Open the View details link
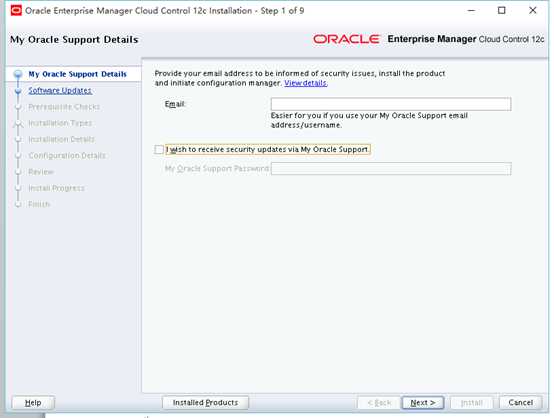The width and height of the screenshot is (554, 418). point(306,83)
